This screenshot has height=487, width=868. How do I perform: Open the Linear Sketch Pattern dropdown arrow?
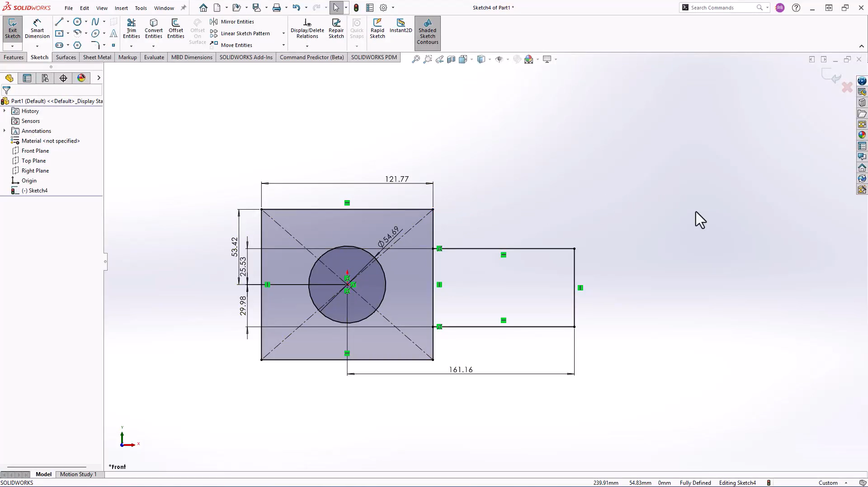coord(283,33)
